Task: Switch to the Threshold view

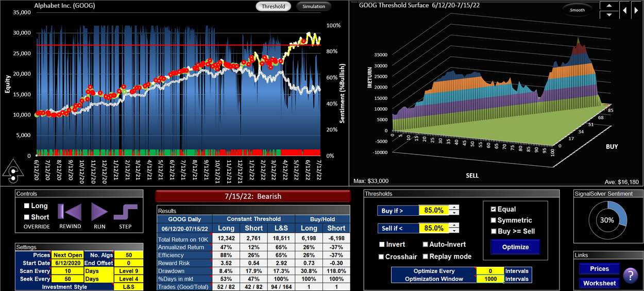Action: (x=273, y=7)
